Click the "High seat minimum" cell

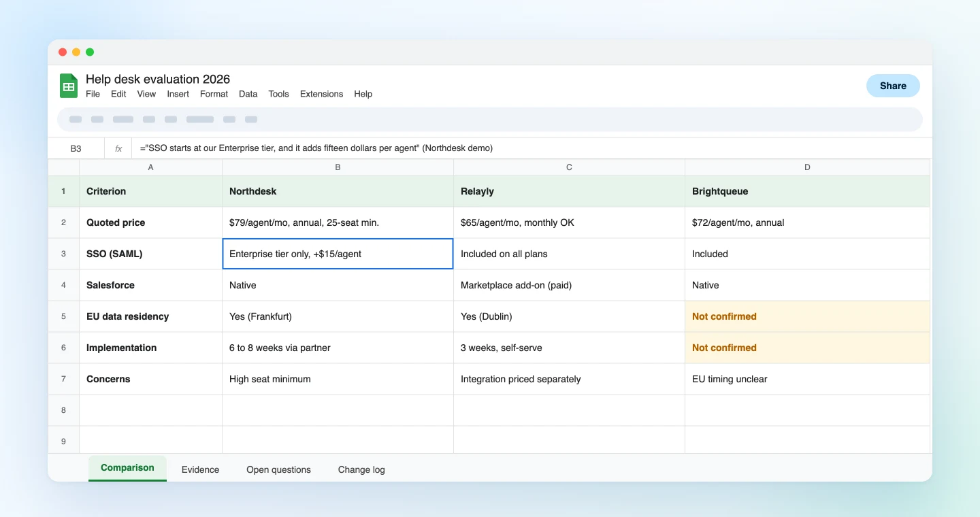point(338,379)
